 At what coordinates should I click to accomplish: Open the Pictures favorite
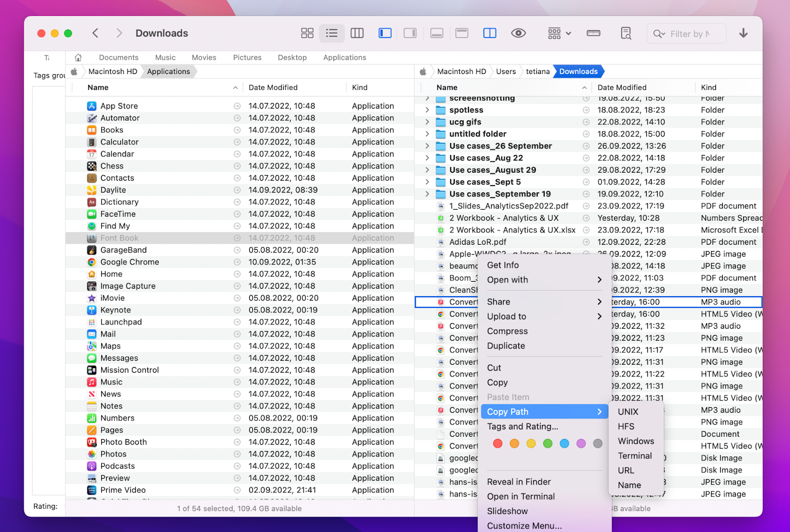pyautogui.click(x=247, y=57)
